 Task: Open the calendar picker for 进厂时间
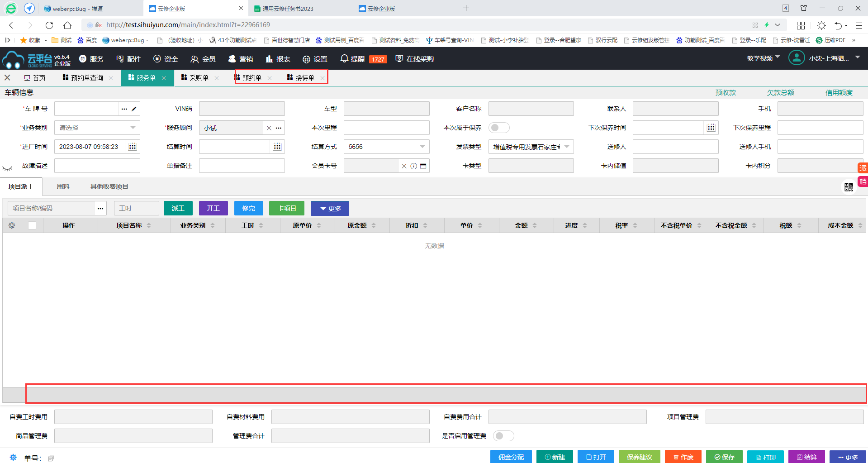(132, 147)
